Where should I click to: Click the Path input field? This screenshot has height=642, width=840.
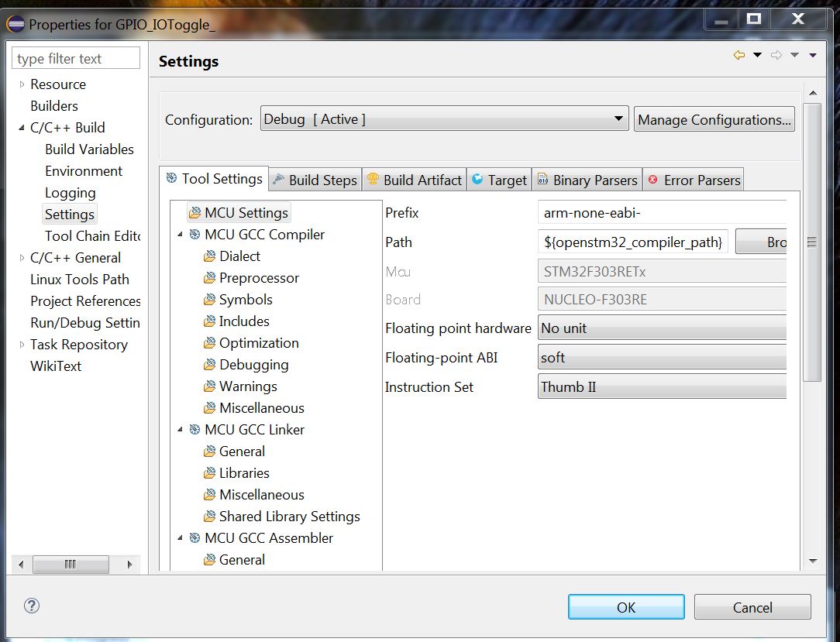(632, 242)
